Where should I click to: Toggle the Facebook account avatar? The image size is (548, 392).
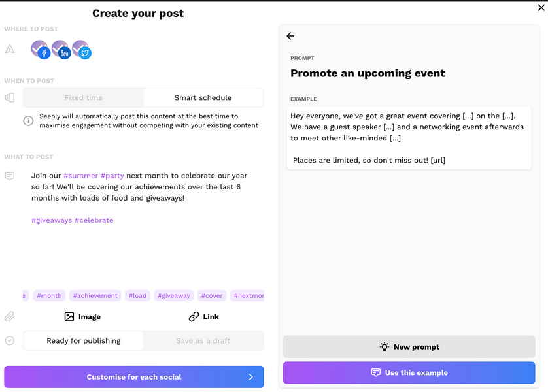pos(41,49)
